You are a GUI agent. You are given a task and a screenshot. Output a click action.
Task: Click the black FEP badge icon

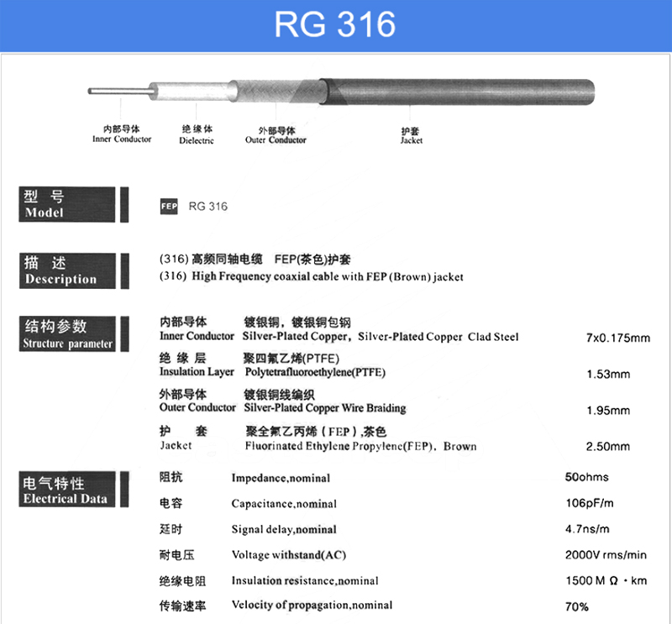[x=169, y=207]
